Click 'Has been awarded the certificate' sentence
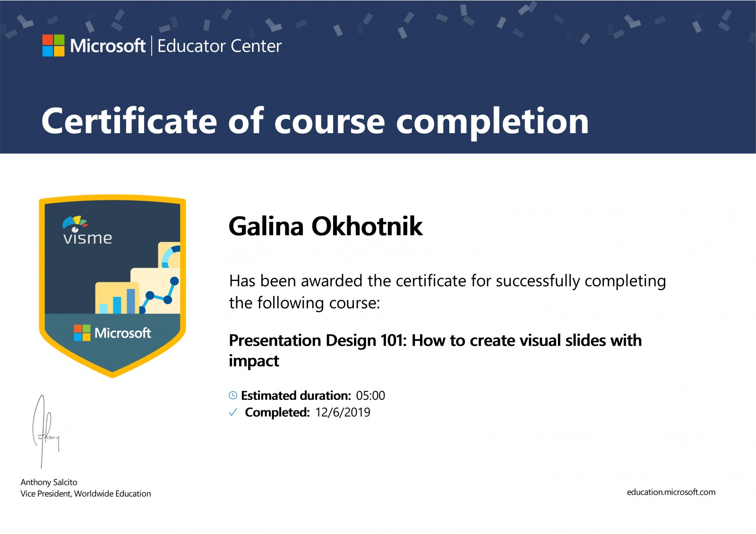Image resolution: width=756 pixels, height=534 pixels. [447, 291]
